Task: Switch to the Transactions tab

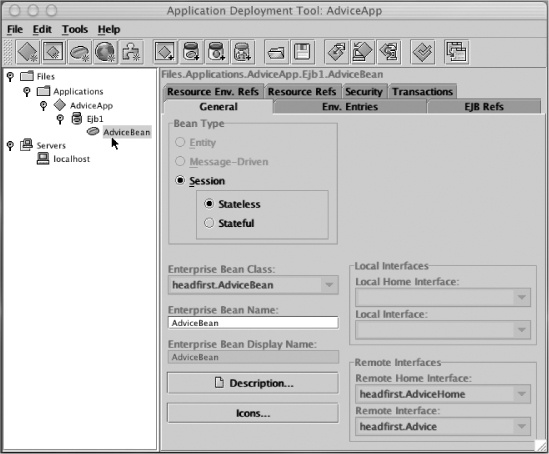Action: coord(423,91)
